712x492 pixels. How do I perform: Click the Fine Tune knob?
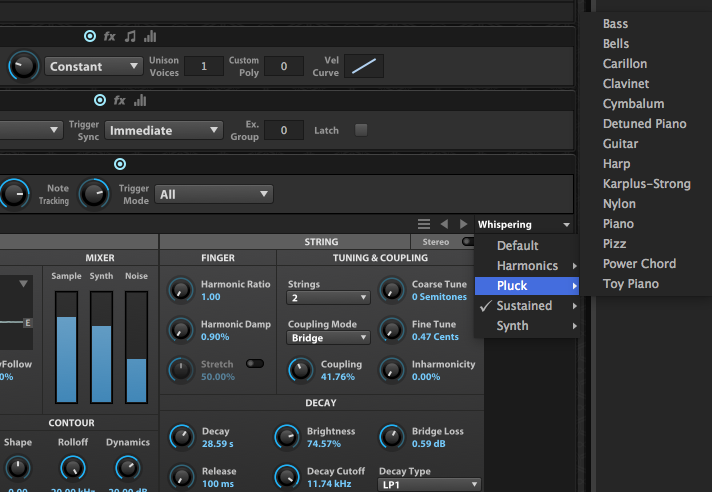[x=391, y=330]
